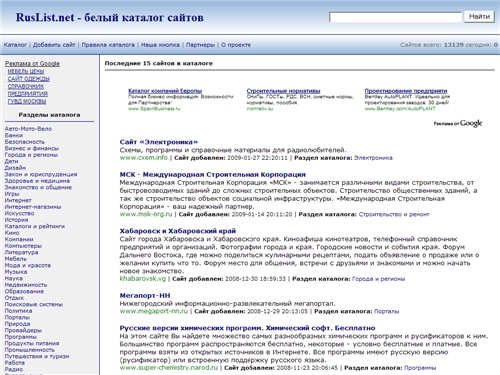This screenshot has width=500, height=375.
Task: Visit the www.super-chemistry.narod.ru URL
Action: click(169, 368)
